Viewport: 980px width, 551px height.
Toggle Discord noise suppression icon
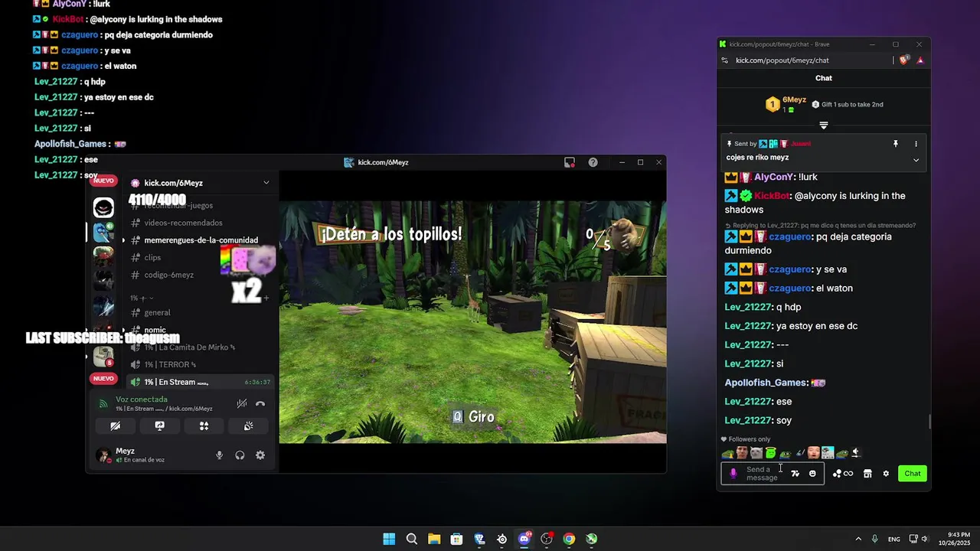pyautogui.click(x=241, y=403)
